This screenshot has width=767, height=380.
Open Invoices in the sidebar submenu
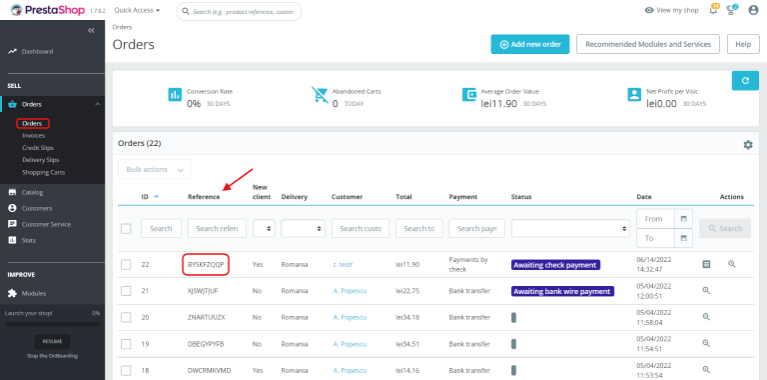(34, 135)
